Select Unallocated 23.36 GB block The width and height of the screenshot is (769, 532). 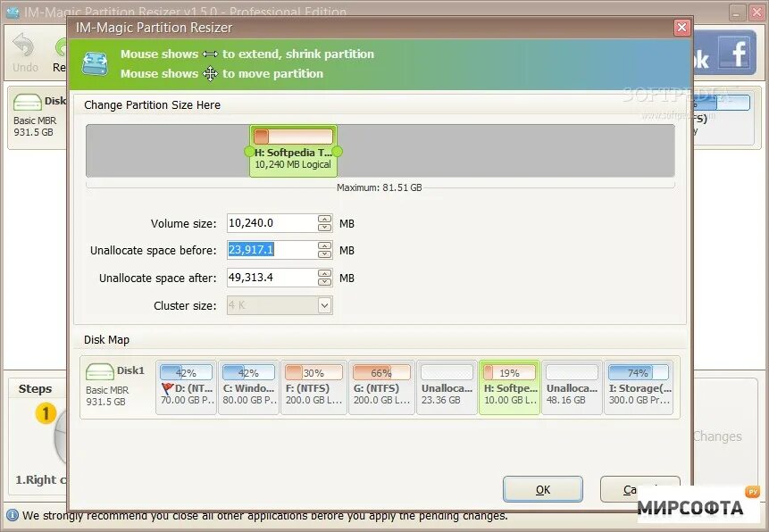(447, 387)
